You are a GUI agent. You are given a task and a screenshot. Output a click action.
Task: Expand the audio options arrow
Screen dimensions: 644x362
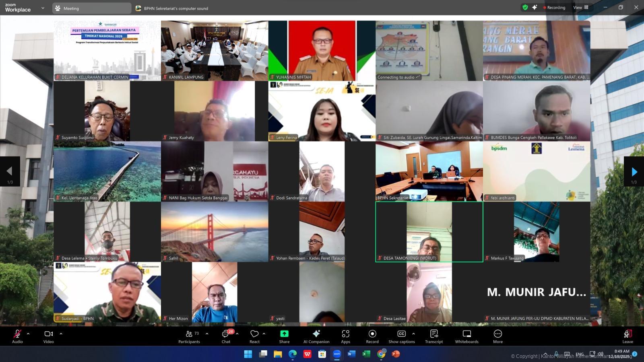coord(28,334)
